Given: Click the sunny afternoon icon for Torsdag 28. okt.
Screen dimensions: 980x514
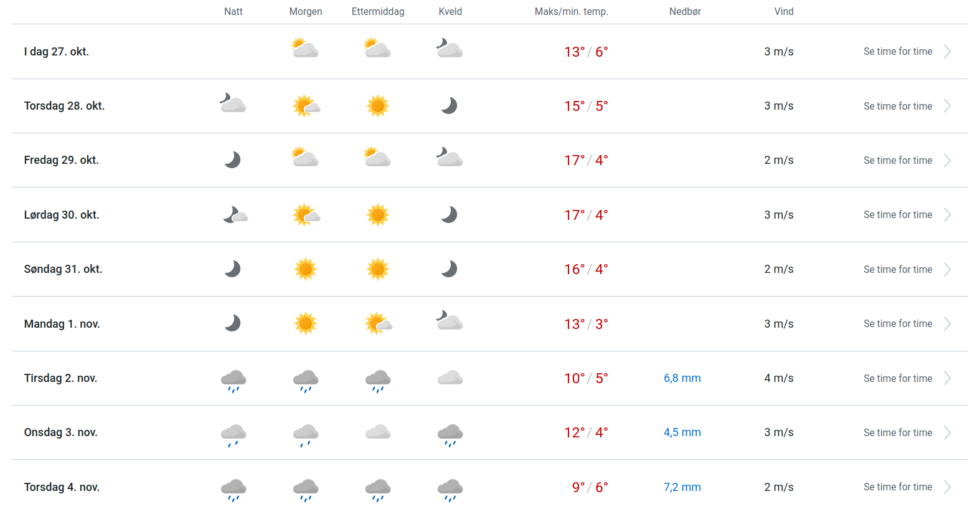Looking at the screenshot, I should click(x=378, y=106).
